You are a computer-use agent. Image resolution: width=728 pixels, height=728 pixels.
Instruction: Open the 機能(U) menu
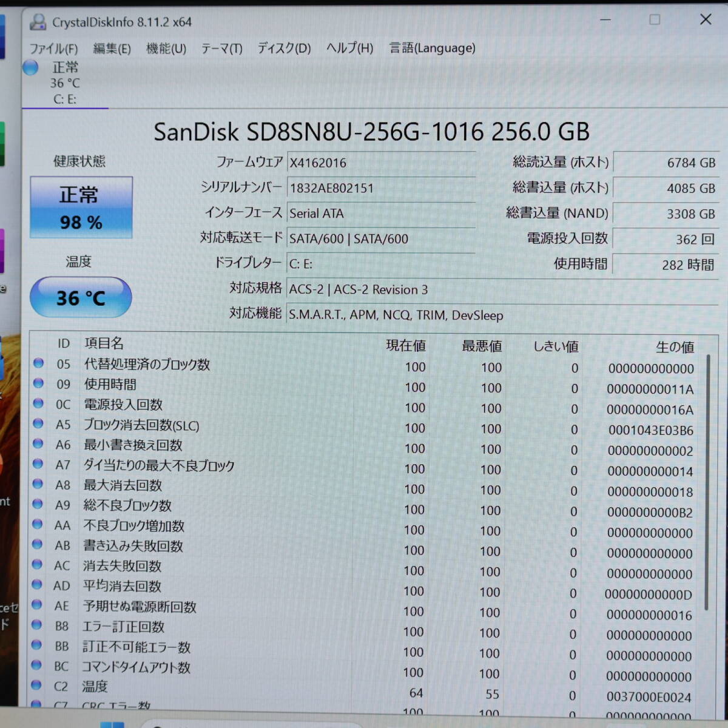(x=166, y=49)
